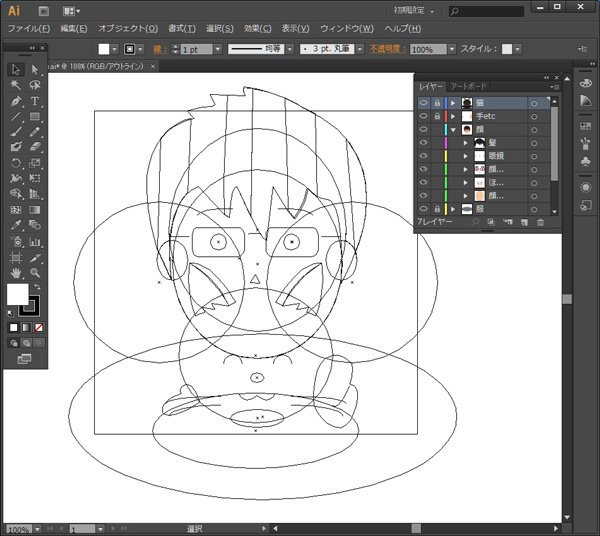Click the delete layer trash icon

click(x=540, y=222)
